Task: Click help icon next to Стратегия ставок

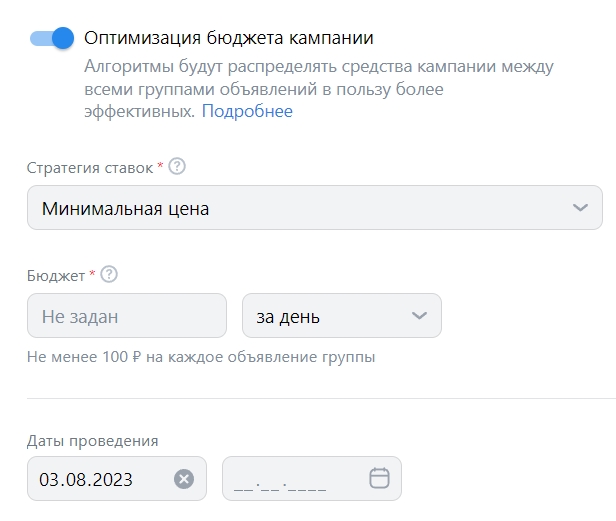Action: click(x=177, y=167)
